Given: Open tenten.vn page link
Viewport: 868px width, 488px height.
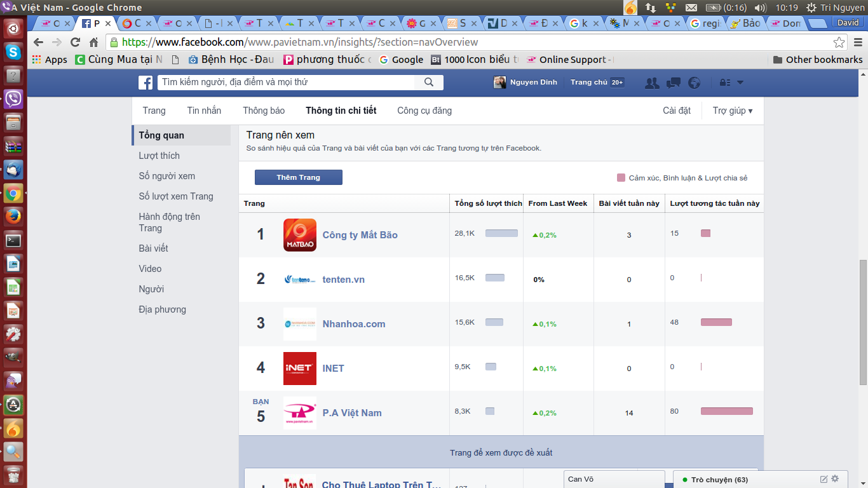Looking at the screenshot, I should pyautogui.click(x=344, y=280).
